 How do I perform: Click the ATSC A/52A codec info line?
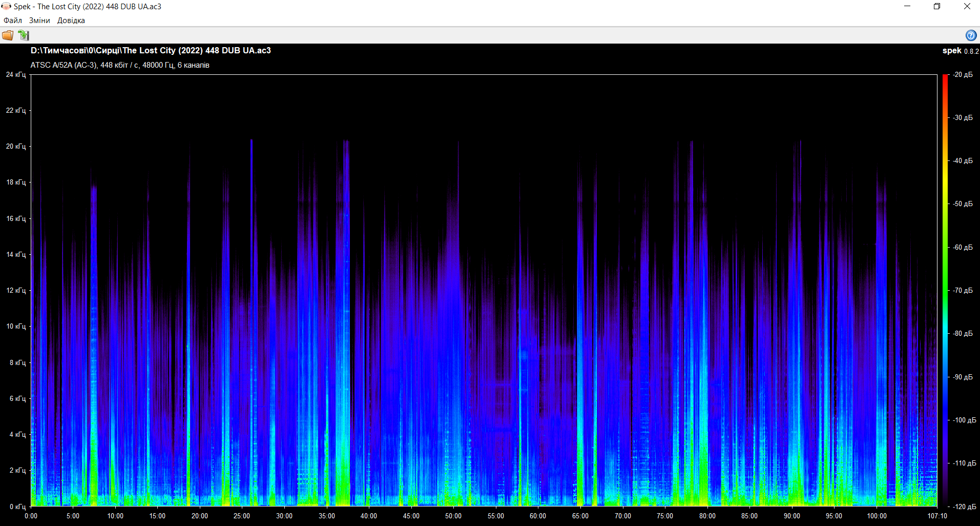120,65
